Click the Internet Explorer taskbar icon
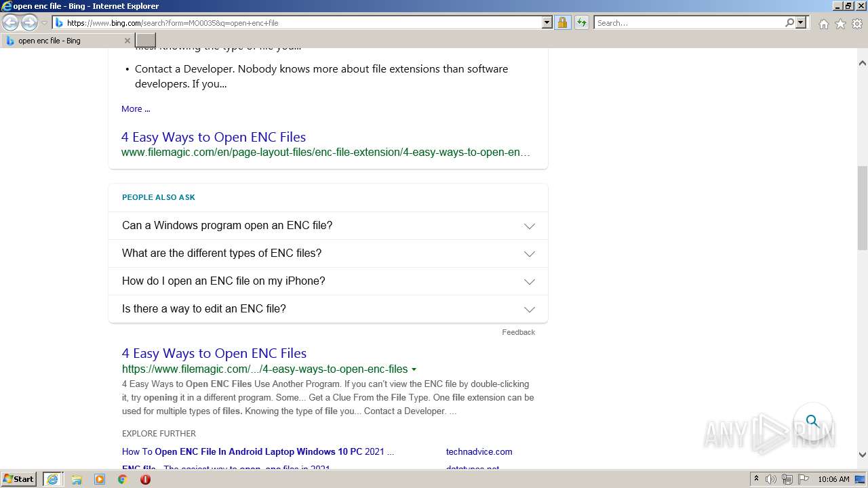The width and height of the screenshot is (868, 488). (x=52, y=479)
